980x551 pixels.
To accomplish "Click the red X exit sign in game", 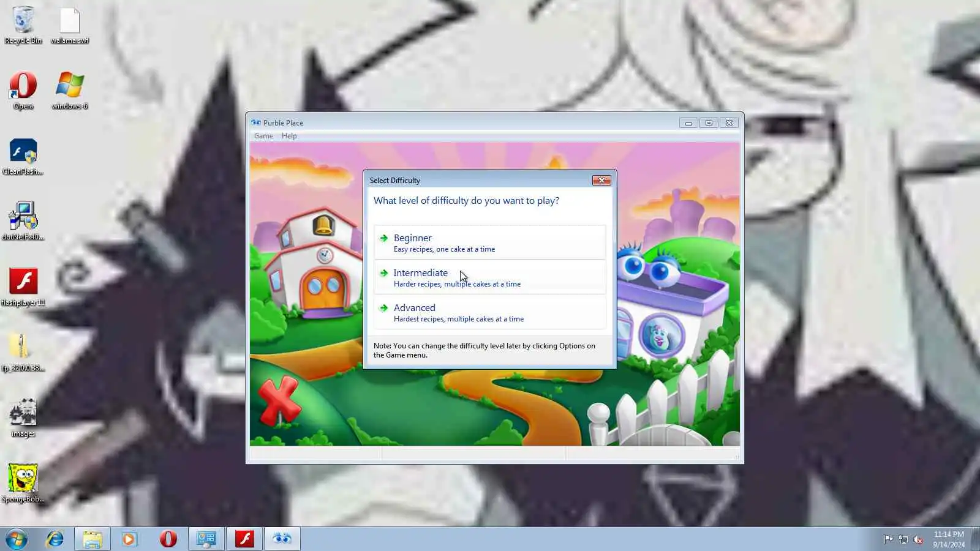I will click(280, 401).
